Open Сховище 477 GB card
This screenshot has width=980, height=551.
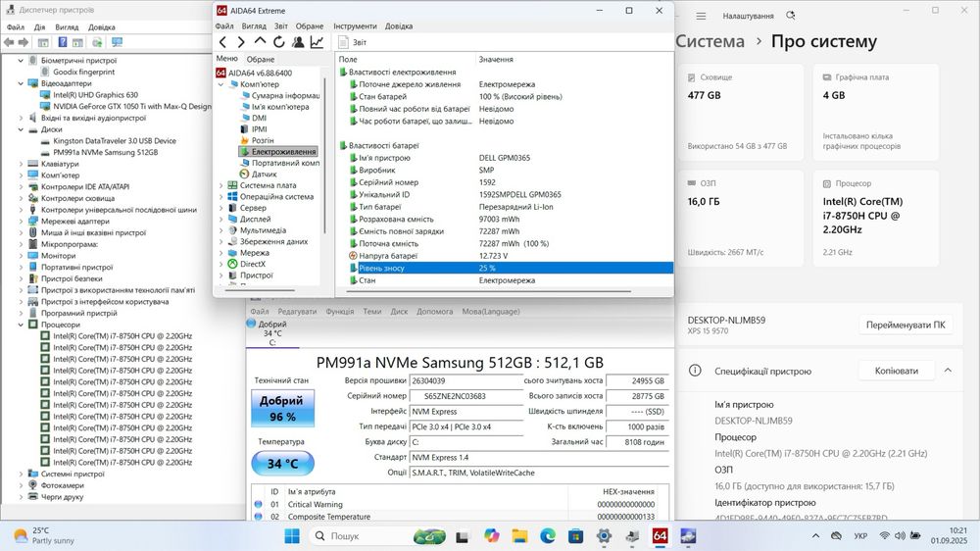point(741,112)
